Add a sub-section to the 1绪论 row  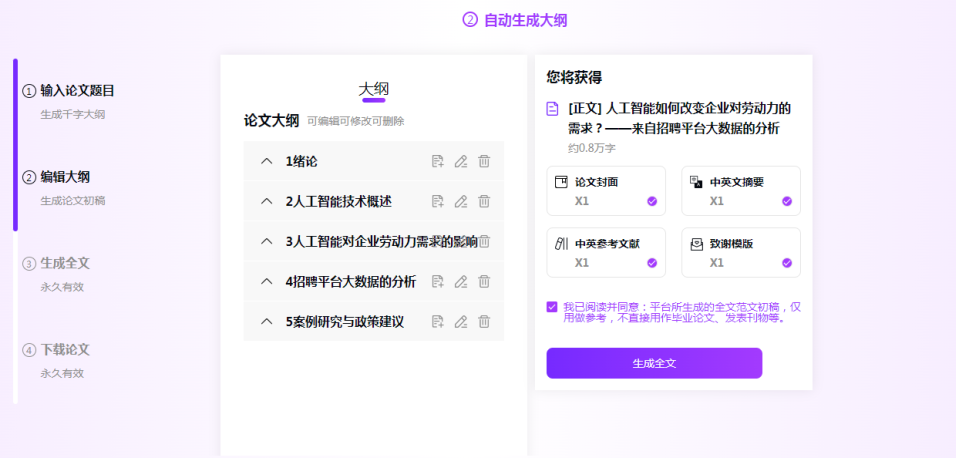(x=438, y=162)
